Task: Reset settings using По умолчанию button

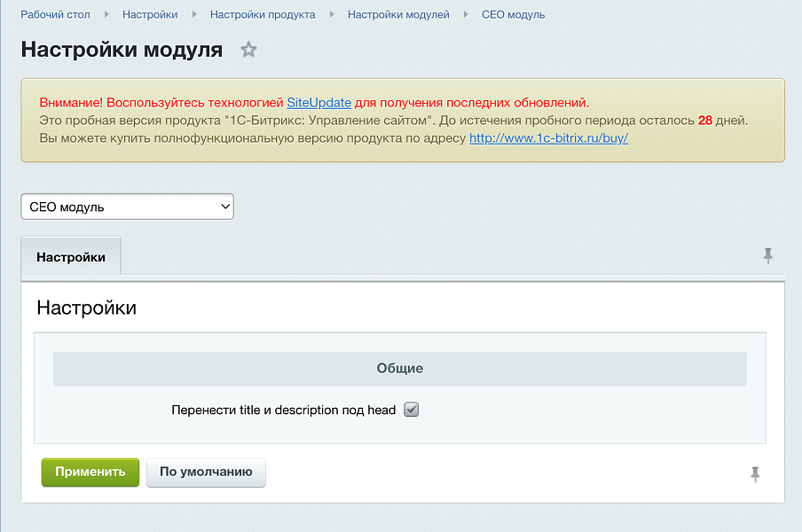Action: 206,472
